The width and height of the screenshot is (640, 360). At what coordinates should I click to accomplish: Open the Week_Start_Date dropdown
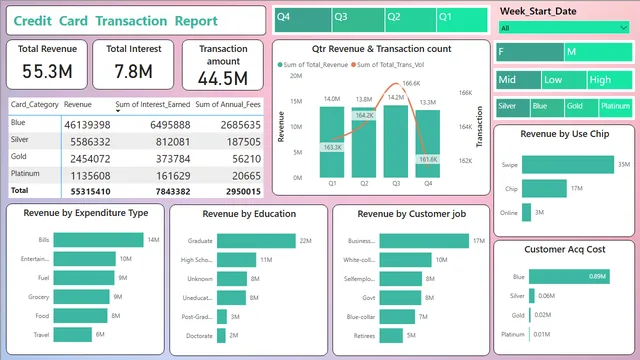[x=564, y=28]
